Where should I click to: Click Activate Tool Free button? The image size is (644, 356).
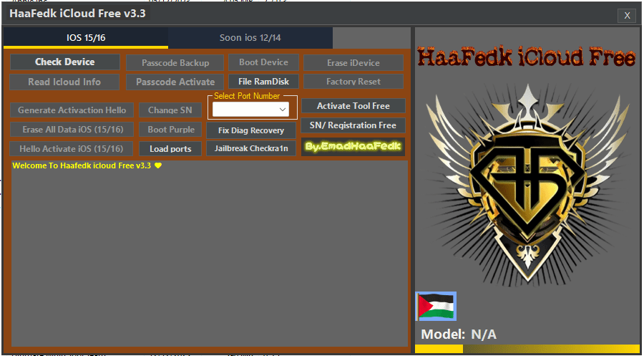(x=353, y=105)
